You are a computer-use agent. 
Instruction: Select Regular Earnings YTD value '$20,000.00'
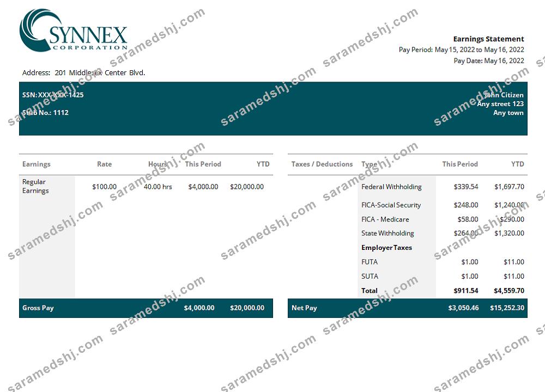tap(247, 186)
